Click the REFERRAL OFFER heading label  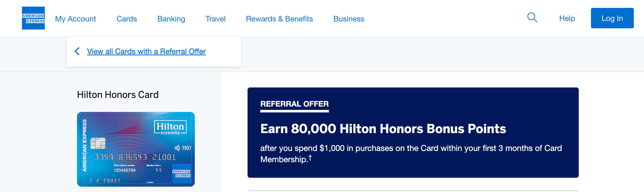click(294, 104)
